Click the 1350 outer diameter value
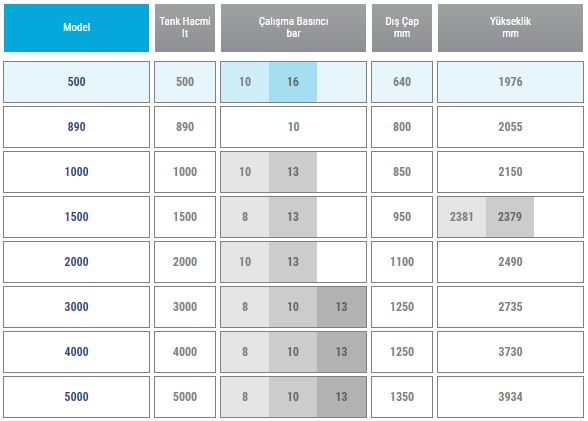 402,397
